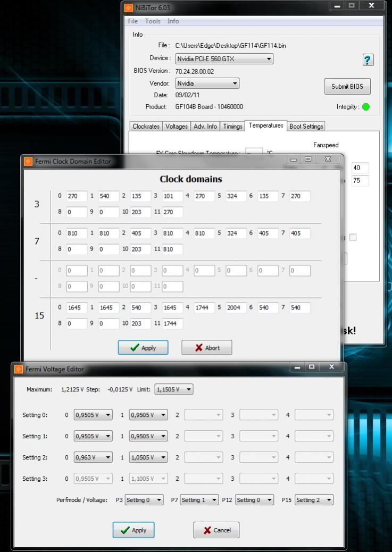Viewport: 392px width, 552px height.
Task: Switch to the Adv. Info tab
Action: [x=205, y=127]
